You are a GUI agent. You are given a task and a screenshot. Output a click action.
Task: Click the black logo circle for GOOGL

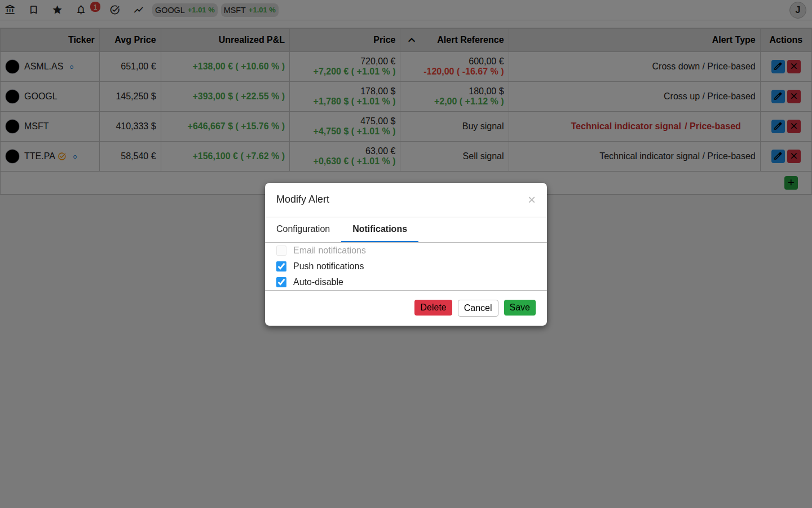[12, 97]
